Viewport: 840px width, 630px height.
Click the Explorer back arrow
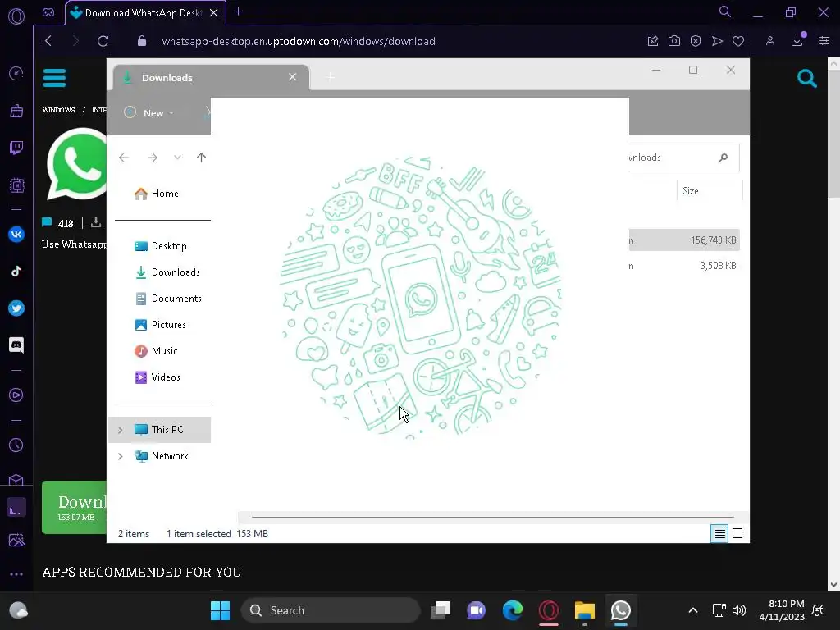tap(124, 157)
